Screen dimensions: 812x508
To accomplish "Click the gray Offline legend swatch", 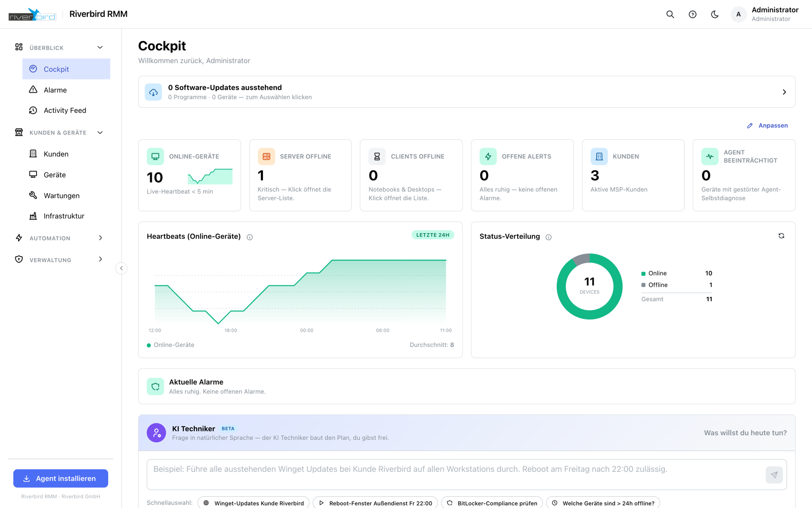I will tap(644, 285).
